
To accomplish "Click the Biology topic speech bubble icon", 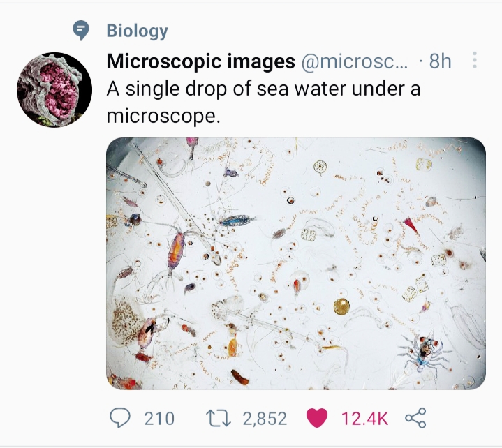I will click(82, 30).
